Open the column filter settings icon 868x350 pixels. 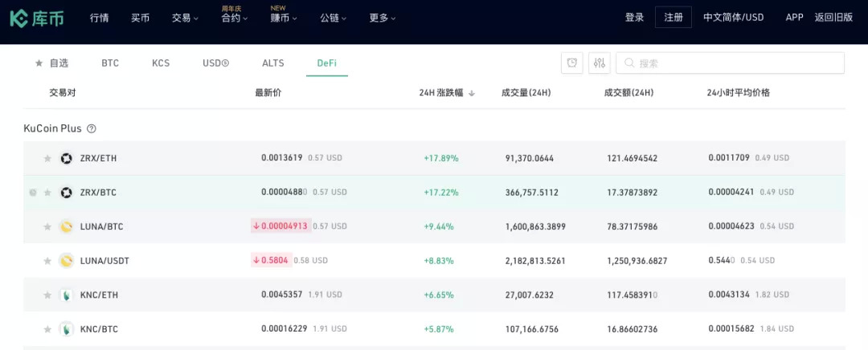click(x=600, y=63)
